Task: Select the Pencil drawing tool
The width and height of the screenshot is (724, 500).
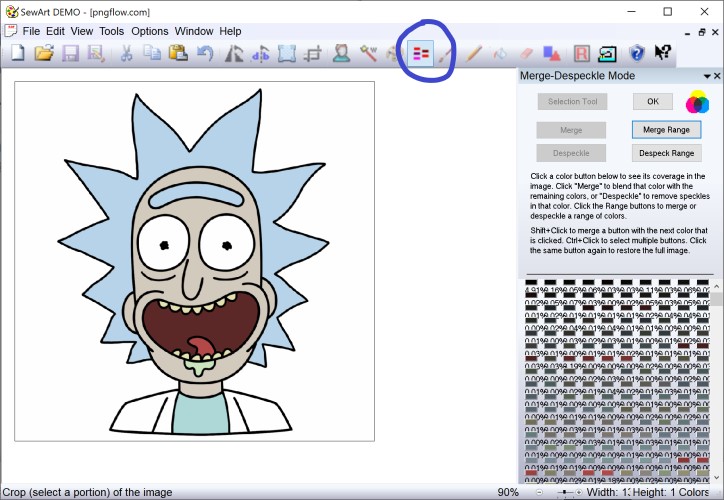Action: 474,54
